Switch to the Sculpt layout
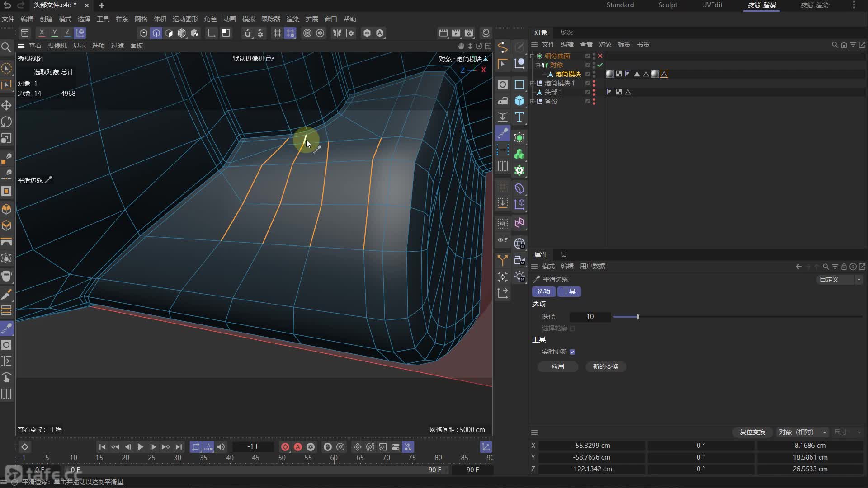Image resolution: width=868 pixels, height=488 pixels. pos(668,5)
